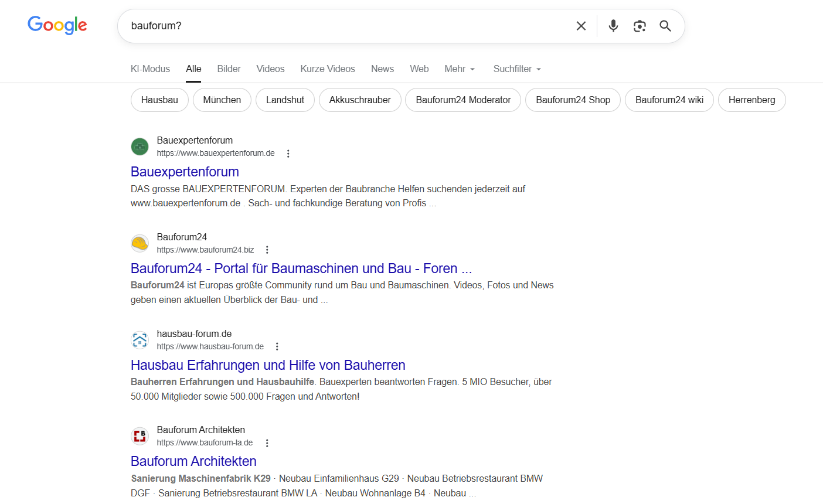
Task: Click the Google logo
Action: click(57, 25)
